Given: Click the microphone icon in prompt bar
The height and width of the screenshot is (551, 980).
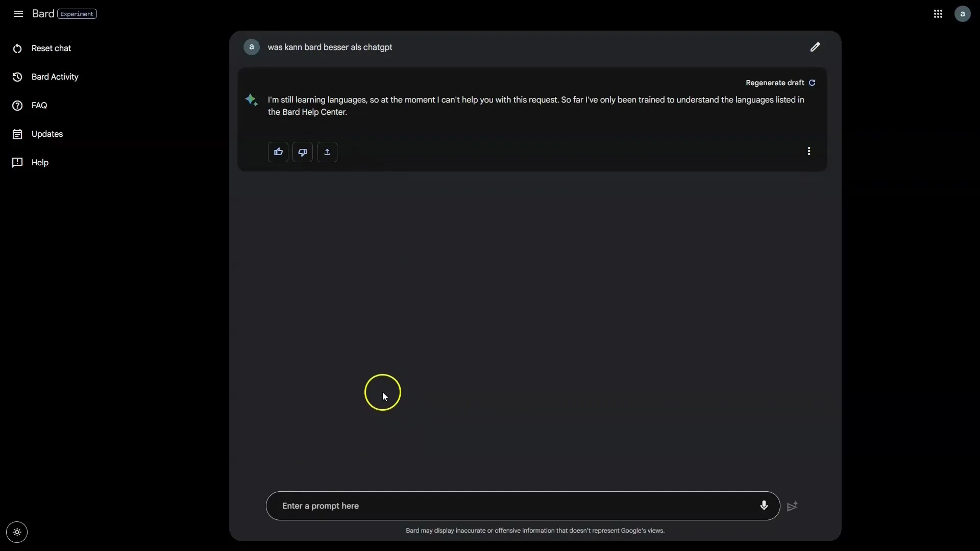Looking at the screenshot, I should coord(764,505).
